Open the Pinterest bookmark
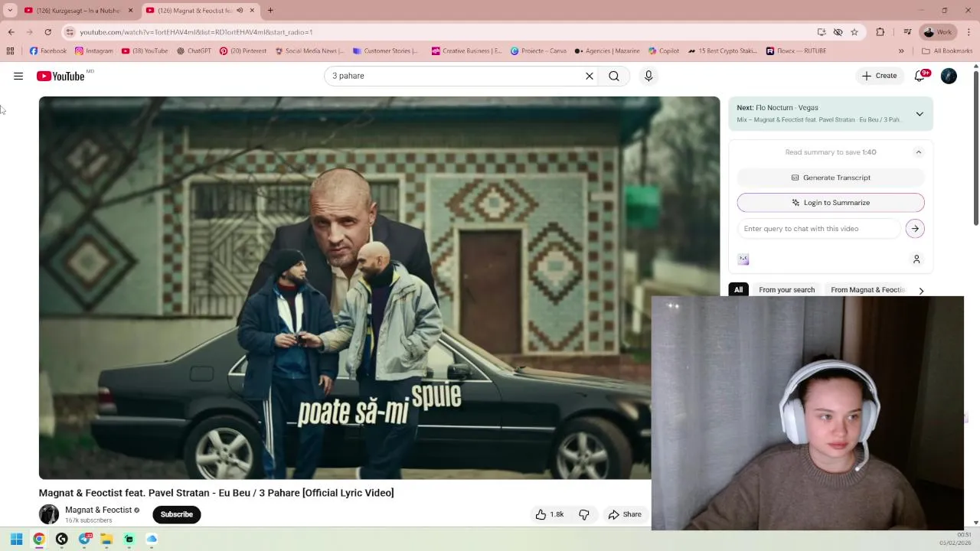The image size is (980, 551). click(x=243, y=51)
